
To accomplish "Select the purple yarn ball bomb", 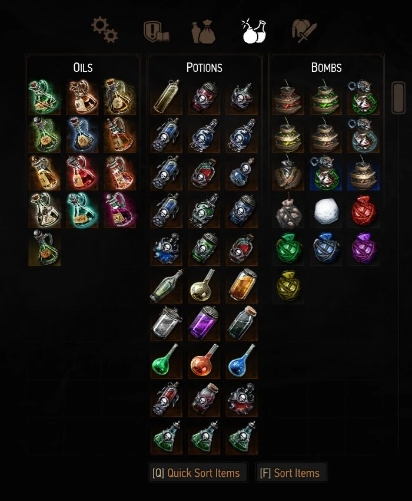I will point(364,248).
